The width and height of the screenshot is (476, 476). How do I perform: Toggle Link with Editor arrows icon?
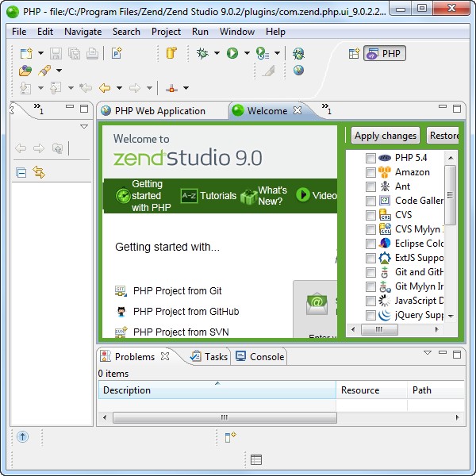tap(38, 172)
